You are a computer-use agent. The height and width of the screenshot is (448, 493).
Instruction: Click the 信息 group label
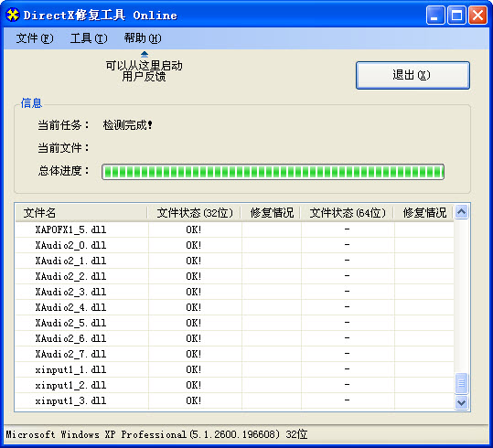coord(31,103)
